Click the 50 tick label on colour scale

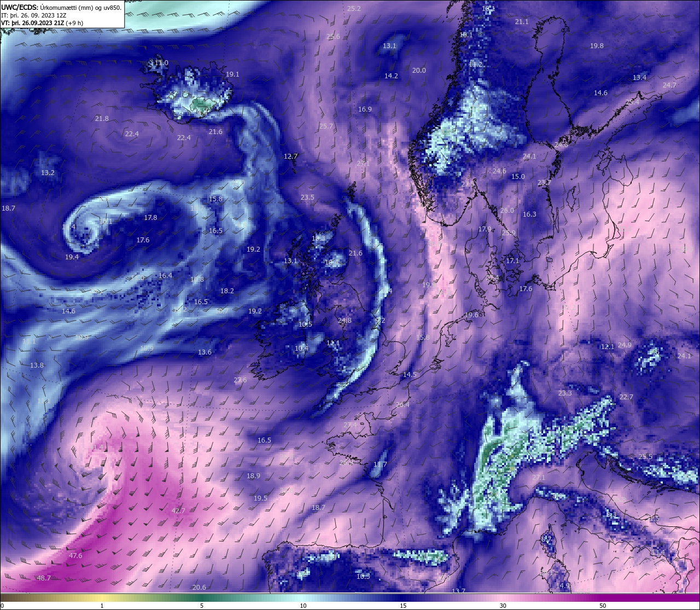coord(603,606)
